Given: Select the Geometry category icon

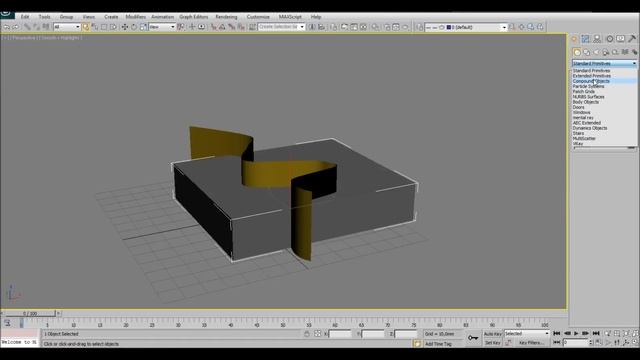Looking at the screenshot, I should 577,52.
